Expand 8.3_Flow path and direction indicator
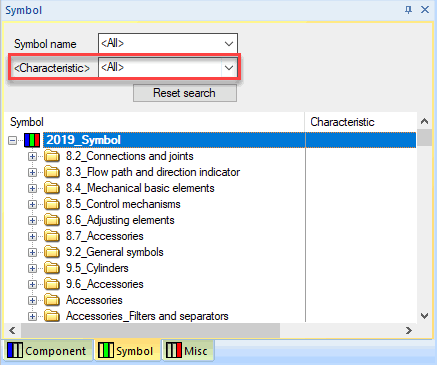This screenshot has width=437, height=365. click(32, 172)
